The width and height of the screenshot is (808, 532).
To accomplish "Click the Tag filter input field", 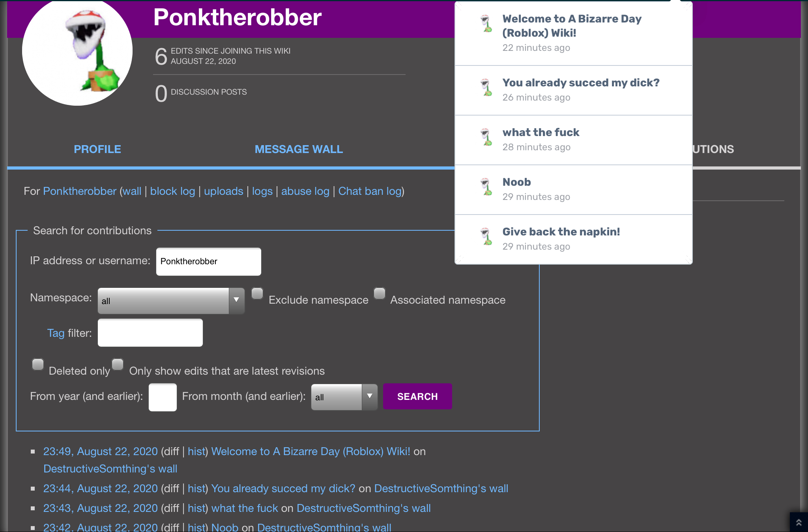I will tap(150, 332).
